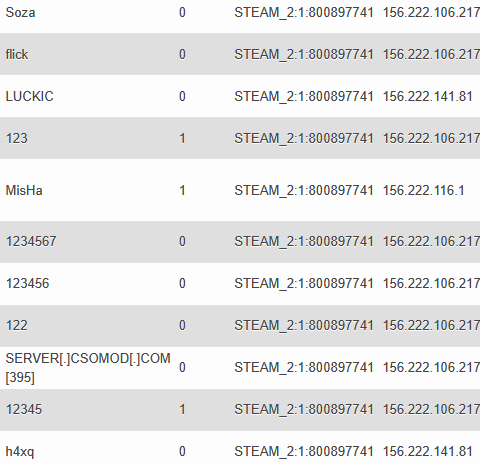480x464 pixels.
Task: Select the flick player row
Action: (240, 54)
